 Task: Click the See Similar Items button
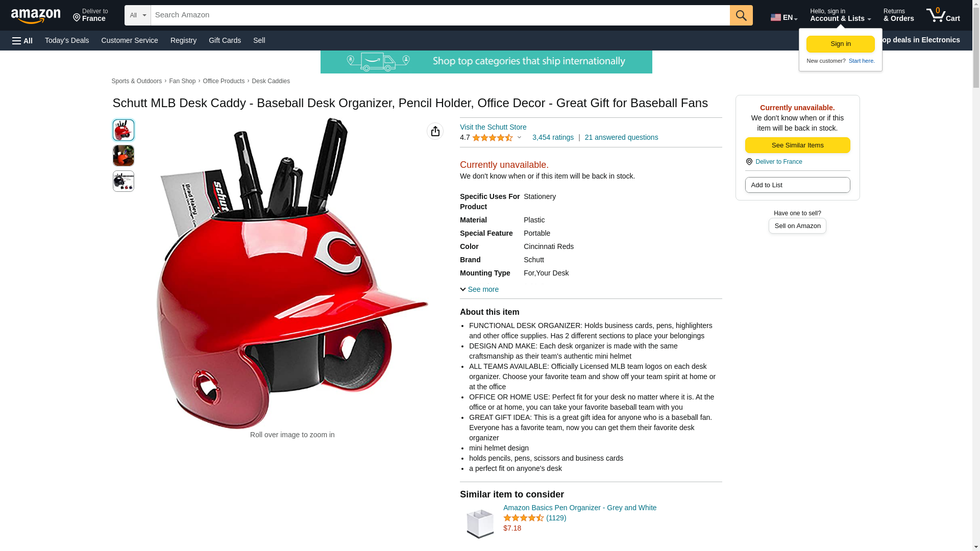[x=797, y=145]
